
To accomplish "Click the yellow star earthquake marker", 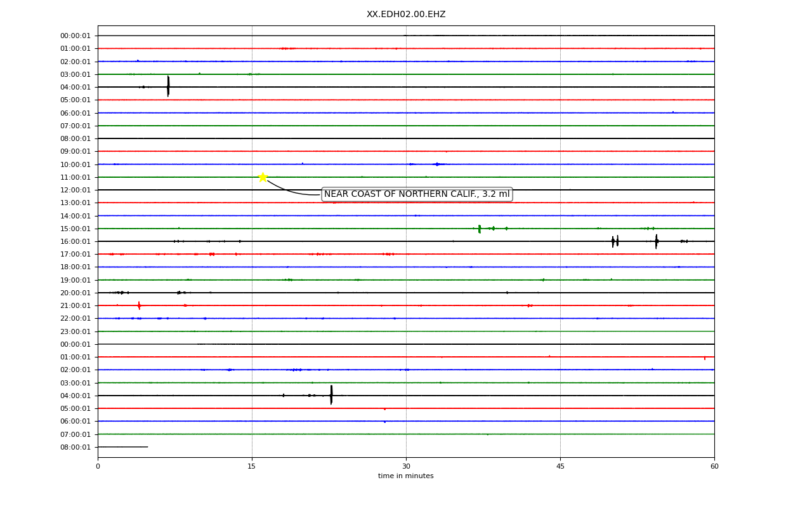I will point(263,177).
